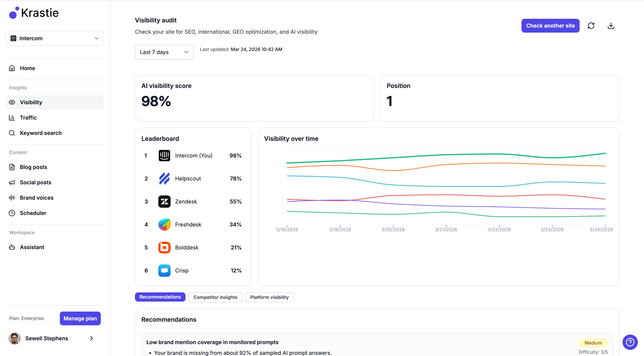
Task: Click the Sewell Stephens user name
Action: coord(47,338)
